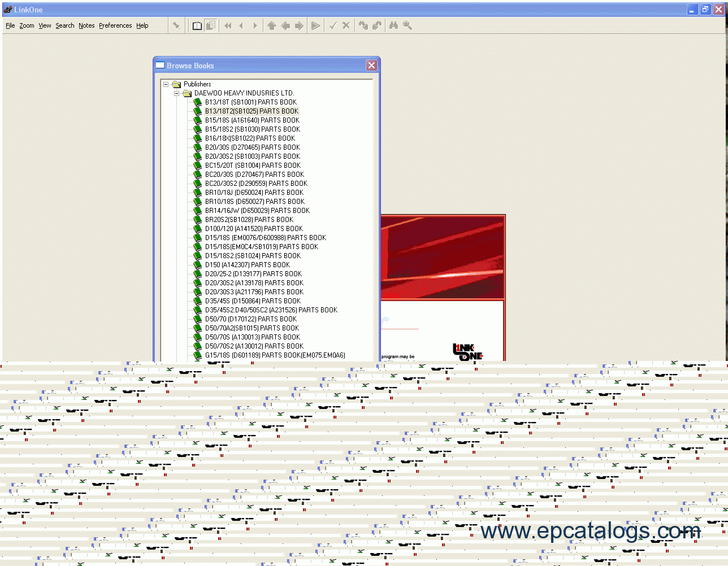Click the small previous page arrow icon
Image resolution: width=728 pixels, height=566 pixels.
point(241,25)
